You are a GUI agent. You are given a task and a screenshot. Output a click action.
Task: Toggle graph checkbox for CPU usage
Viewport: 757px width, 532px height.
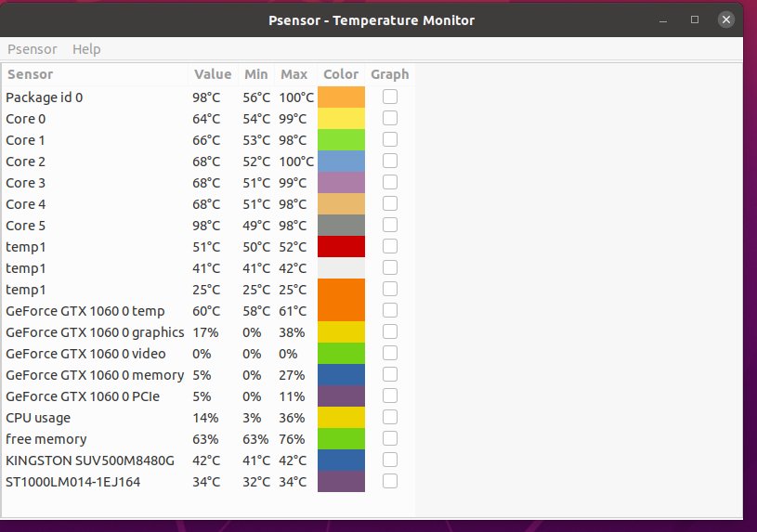389,417
